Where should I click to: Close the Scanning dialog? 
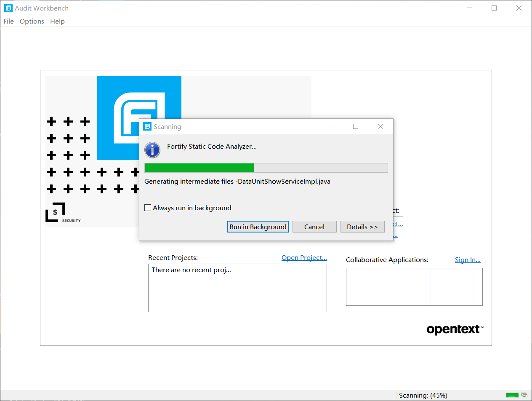380,126
